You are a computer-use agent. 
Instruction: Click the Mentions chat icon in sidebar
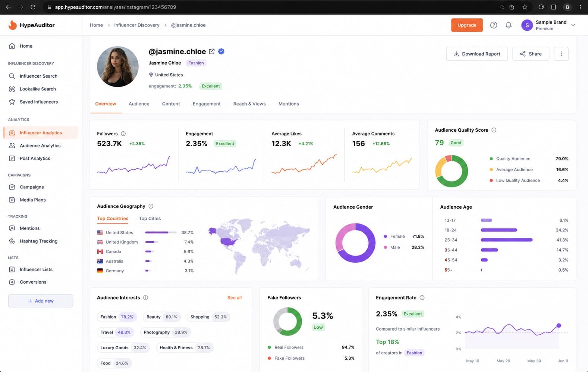(x=12, y=228)
